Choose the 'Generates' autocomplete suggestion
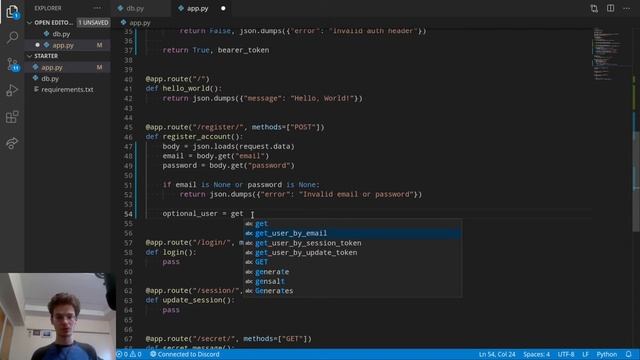Image resolution: width=640 pixels, height=360 pixels. click(353, 291)
